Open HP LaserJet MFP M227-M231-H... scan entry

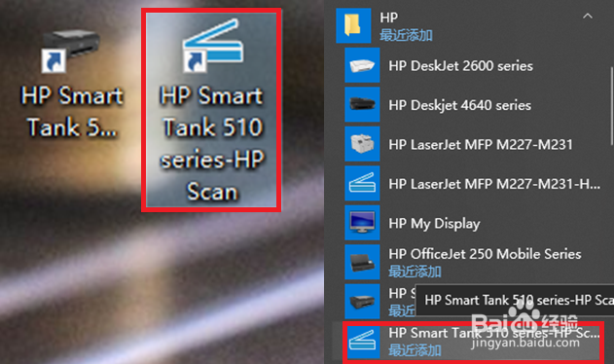pos(494,184)
